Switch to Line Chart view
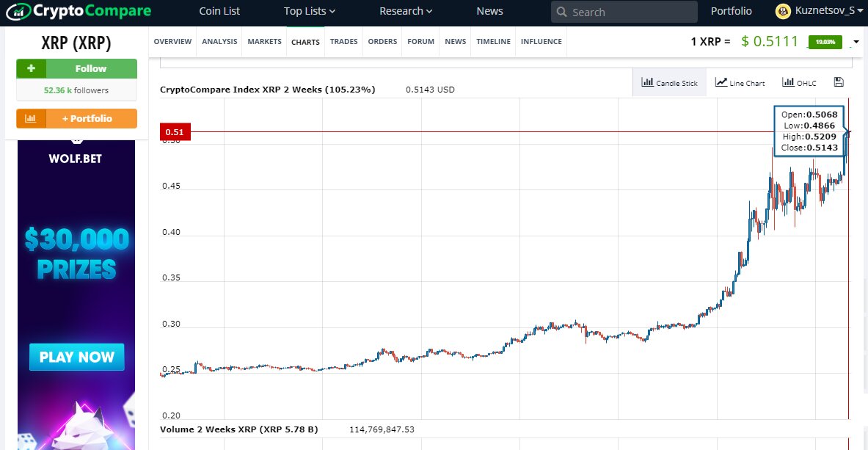This screenshot has width=868, height=450. (740, 82)
